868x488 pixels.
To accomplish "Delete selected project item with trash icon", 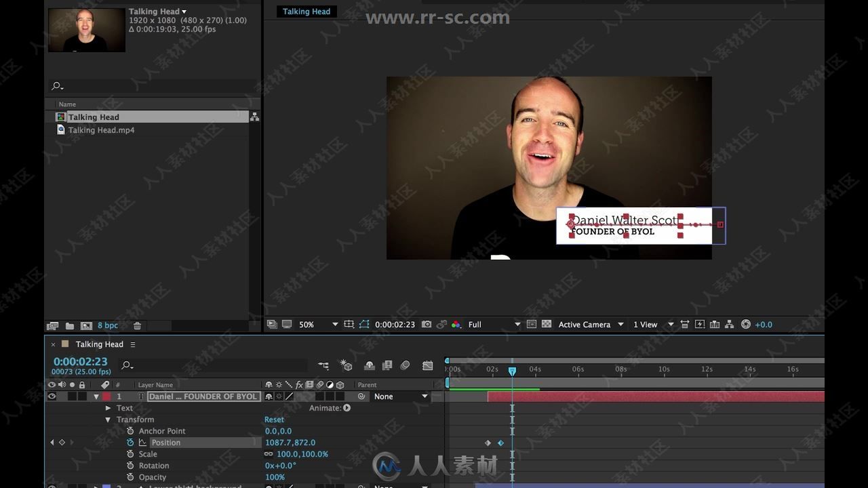I will [x=137, y=325].
